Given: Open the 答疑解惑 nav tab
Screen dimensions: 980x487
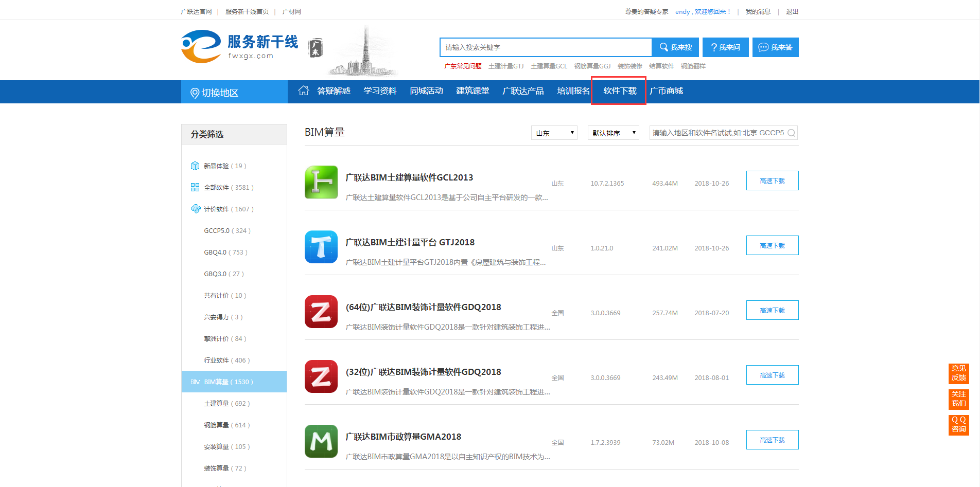Looking at the screenshot, I should coord(334,91).
